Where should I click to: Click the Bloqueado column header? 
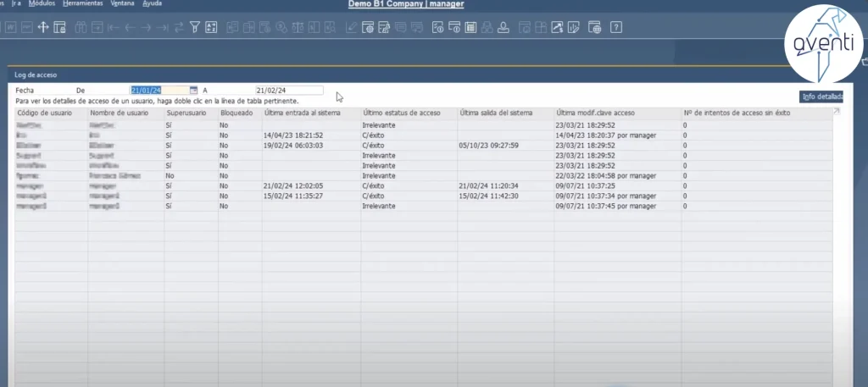coord(240,113)
